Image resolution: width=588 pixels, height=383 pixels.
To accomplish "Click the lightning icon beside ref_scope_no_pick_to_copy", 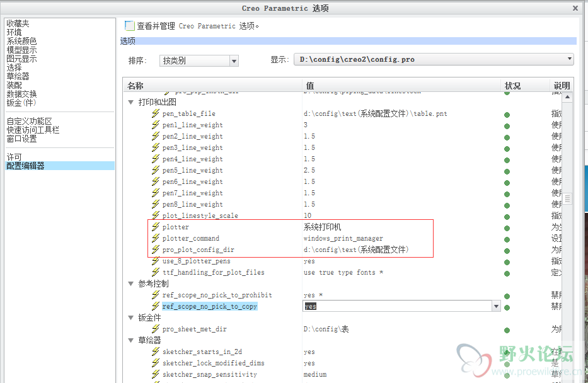I will 156,306.
